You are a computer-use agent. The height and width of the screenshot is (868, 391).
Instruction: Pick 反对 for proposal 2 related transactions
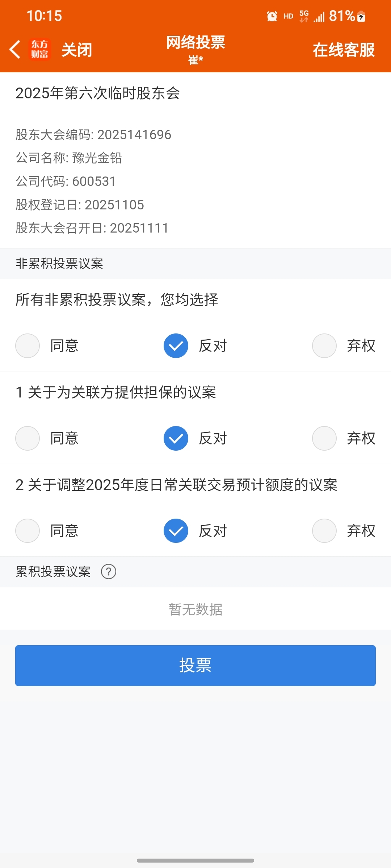click(x=176, y=531)
